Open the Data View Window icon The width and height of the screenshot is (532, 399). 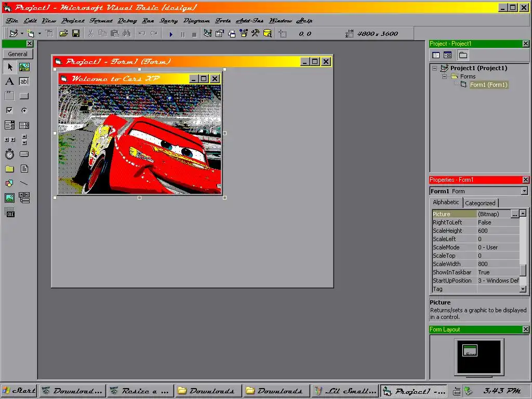[x=268, y=33]
